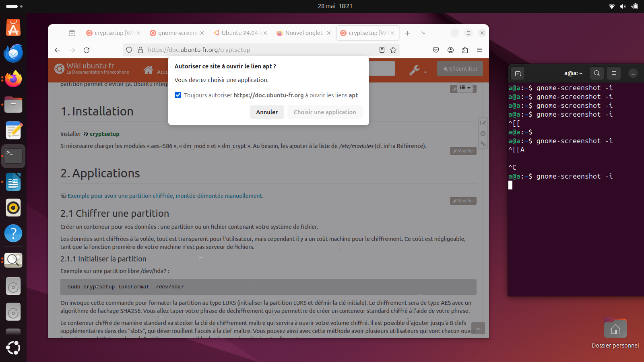Click the Firefox forward navigation arrow

click(x=72, y=50)
